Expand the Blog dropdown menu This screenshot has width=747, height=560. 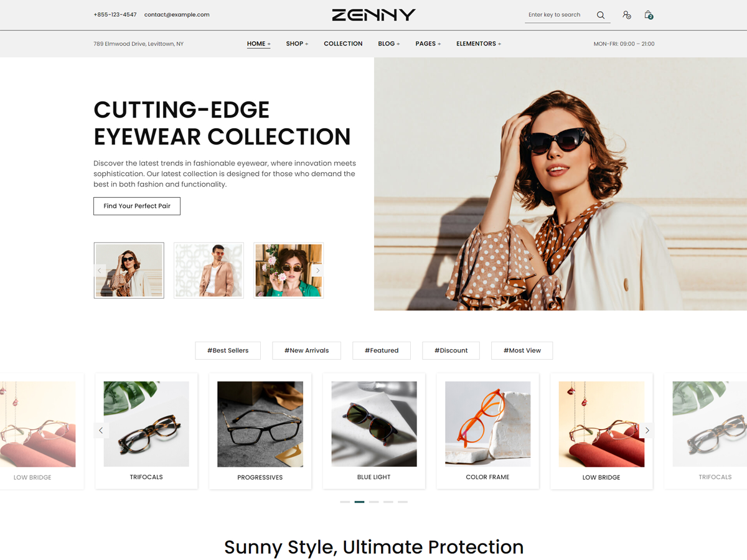[389, 44]
